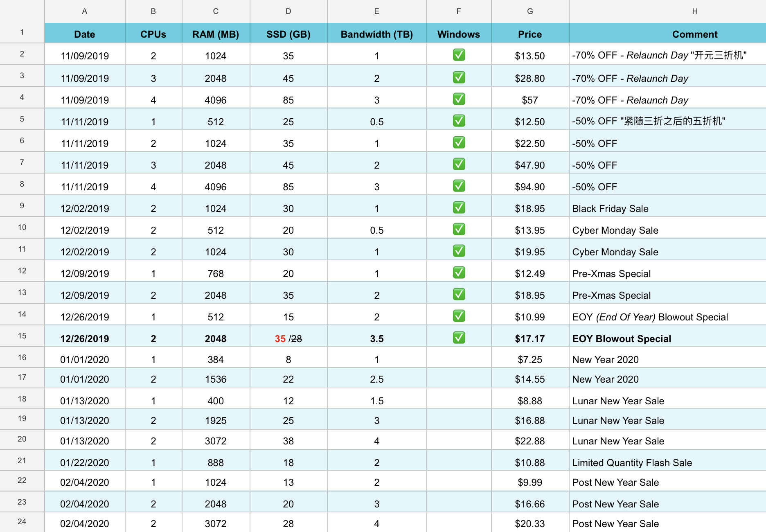Select the comment cell containing "紧随三折之后的五折机"
766x532 pixels.
[x=667, y=119]
